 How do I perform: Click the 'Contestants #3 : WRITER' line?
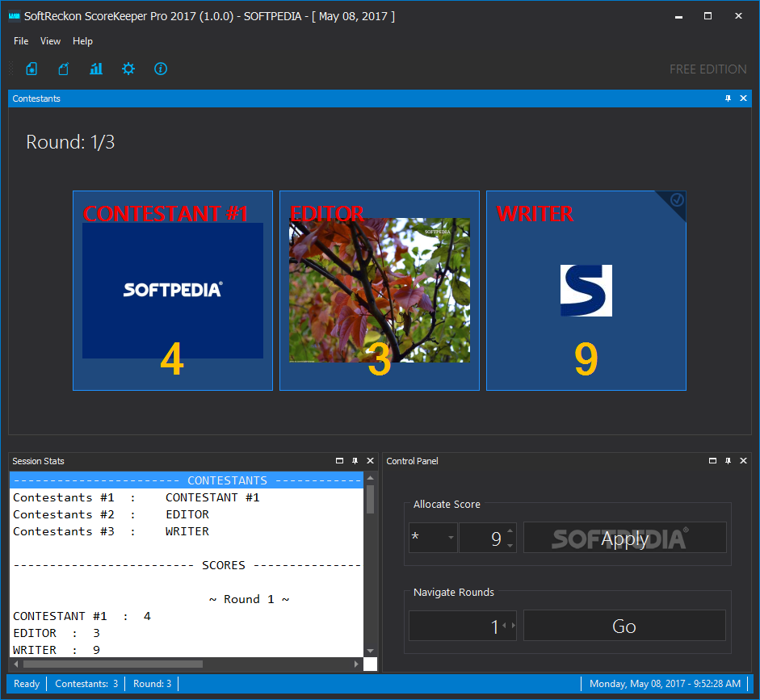(111, 531)
